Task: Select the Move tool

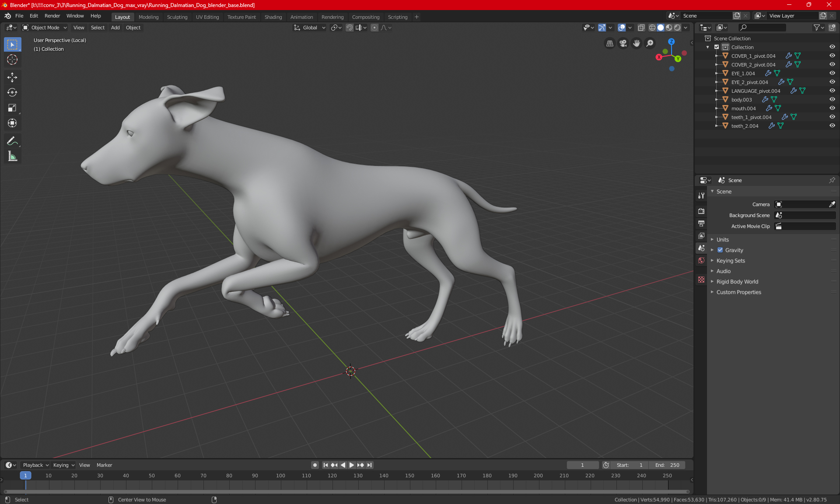Action: pos(12,77)
